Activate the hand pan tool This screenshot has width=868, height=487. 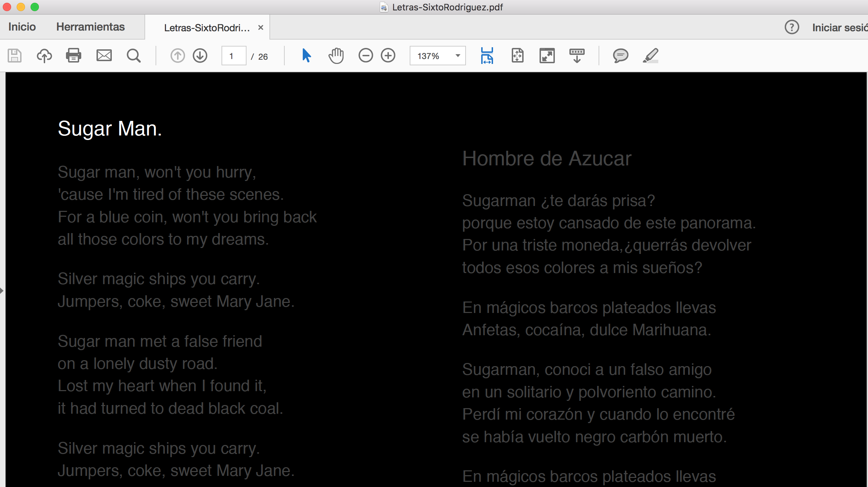(x=336, y=56)
